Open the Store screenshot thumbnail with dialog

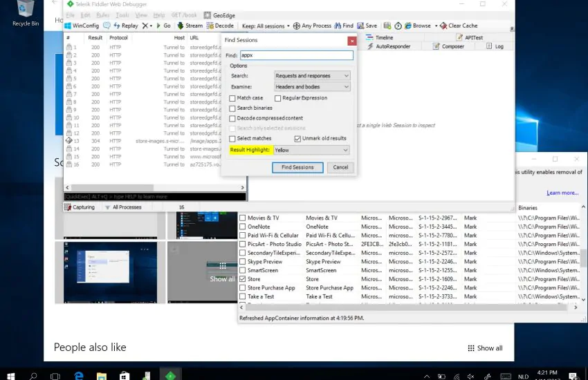pyautogui.click(x=110, y=272)
